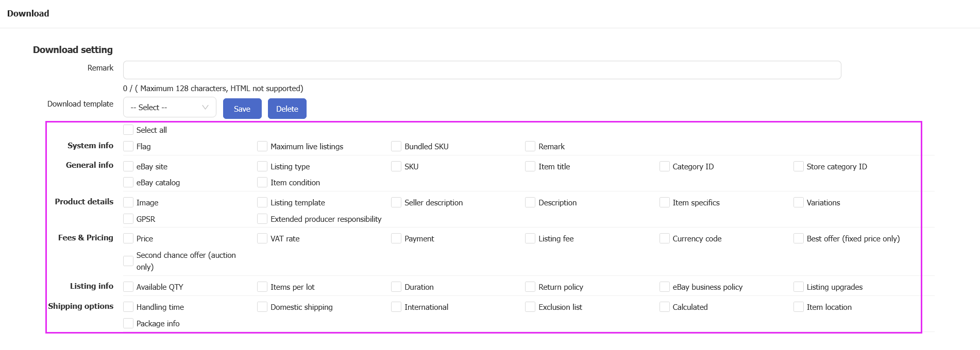Select the Listing fee checkbox
The width and height of the screenshot is (980, 350).
(x=530, y=238)
